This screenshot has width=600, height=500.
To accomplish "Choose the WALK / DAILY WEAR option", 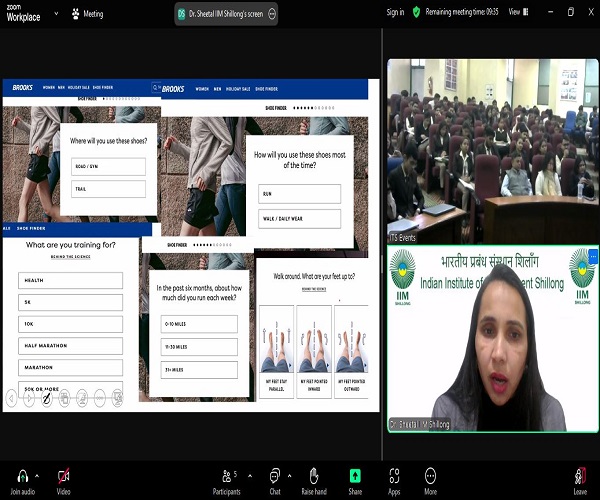I will pos(300,219).
